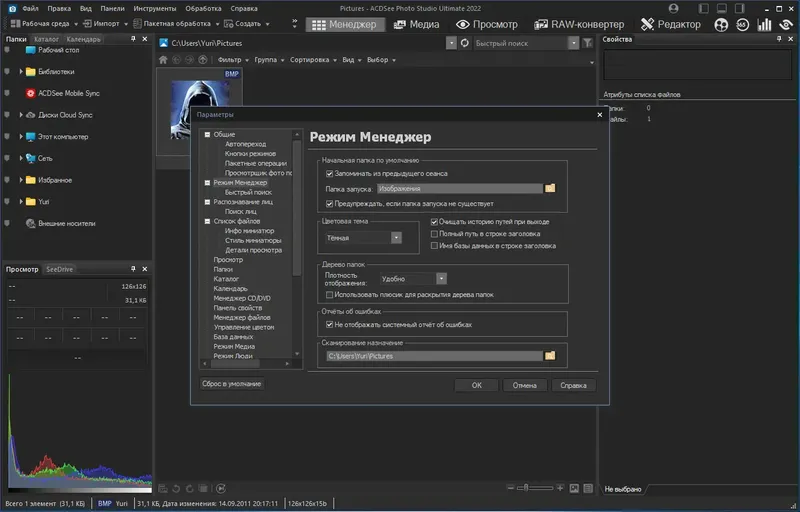Refresh the file list path bar
Screen dimensions: 800x512
tap(464, 43)
